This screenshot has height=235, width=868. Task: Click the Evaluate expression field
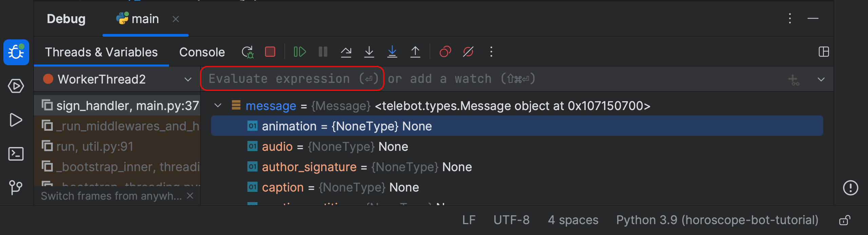click(293, 78)
